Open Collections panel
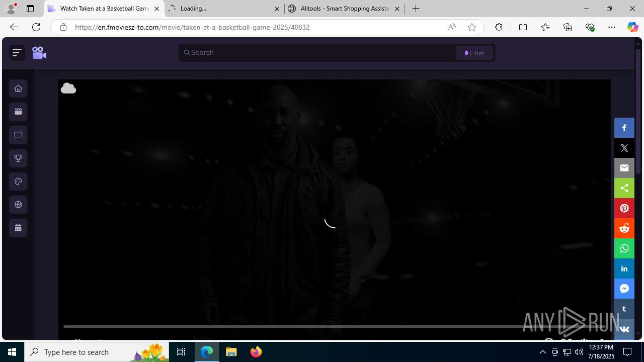The width and height of the screenshot is (644, 362). [x=568, y=27]
